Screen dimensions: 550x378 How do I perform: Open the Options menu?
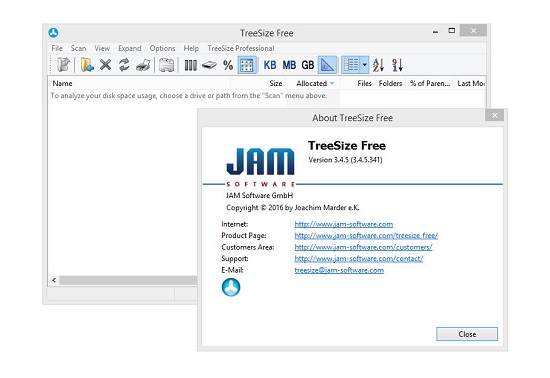click(x=162, y=48)
